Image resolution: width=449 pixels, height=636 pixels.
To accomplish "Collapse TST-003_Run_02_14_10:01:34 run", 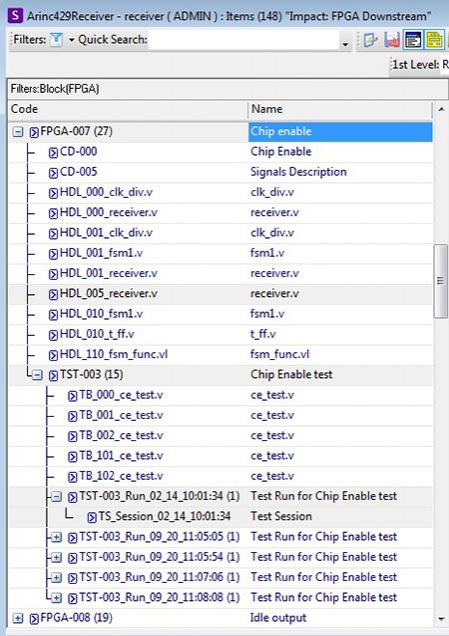I will (56, 496).
